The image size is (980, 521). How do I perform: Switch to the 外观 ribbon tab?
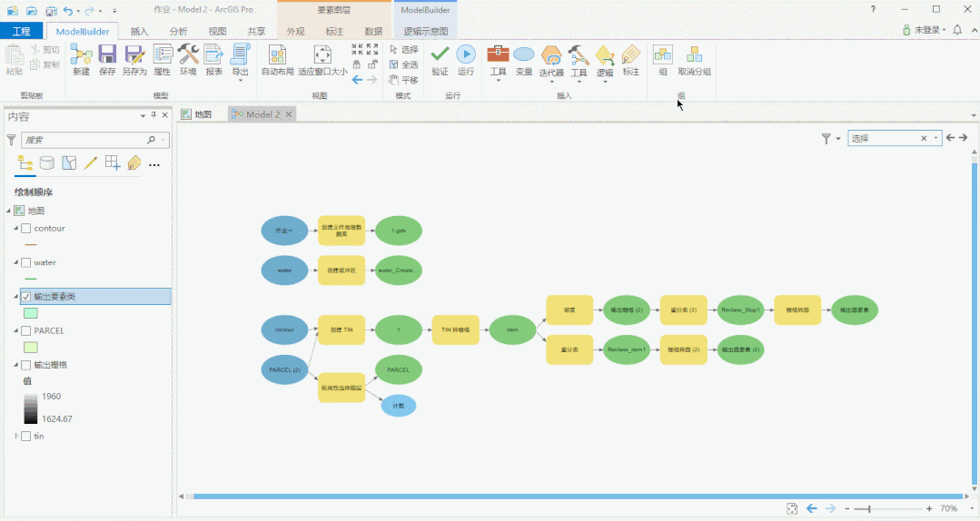[x=295, y=31]
